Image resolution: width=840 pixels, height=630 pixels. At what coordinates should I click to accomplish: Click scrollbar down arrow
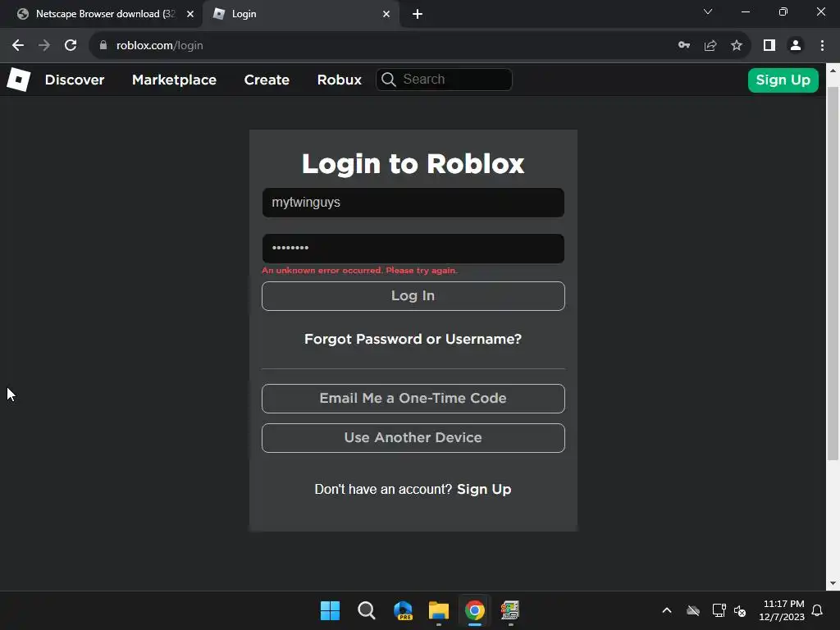(x=833, y=583)
